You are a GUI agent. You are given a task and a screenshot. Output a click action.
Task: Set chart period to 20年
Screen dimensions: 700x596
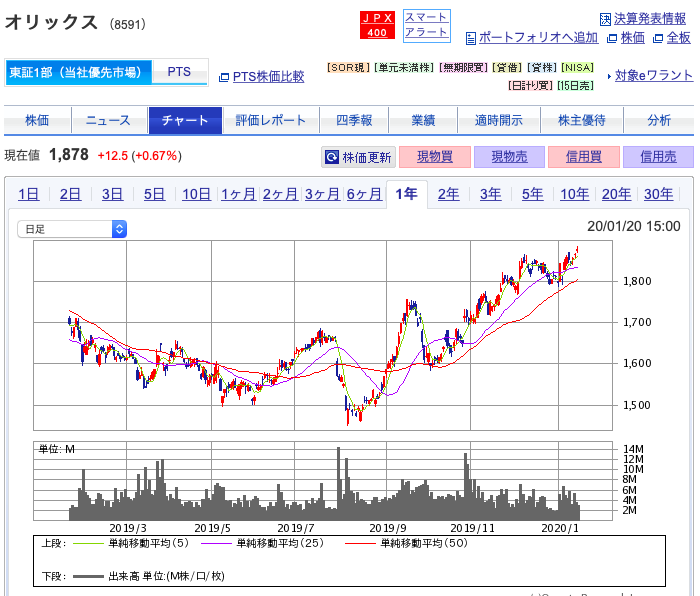tap(617, 194)
